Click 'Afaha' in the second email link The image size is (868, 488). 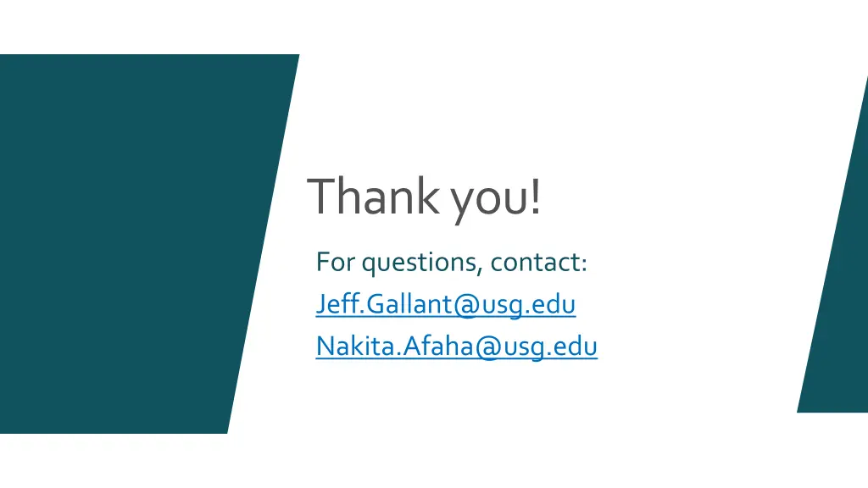pos(437,346)
